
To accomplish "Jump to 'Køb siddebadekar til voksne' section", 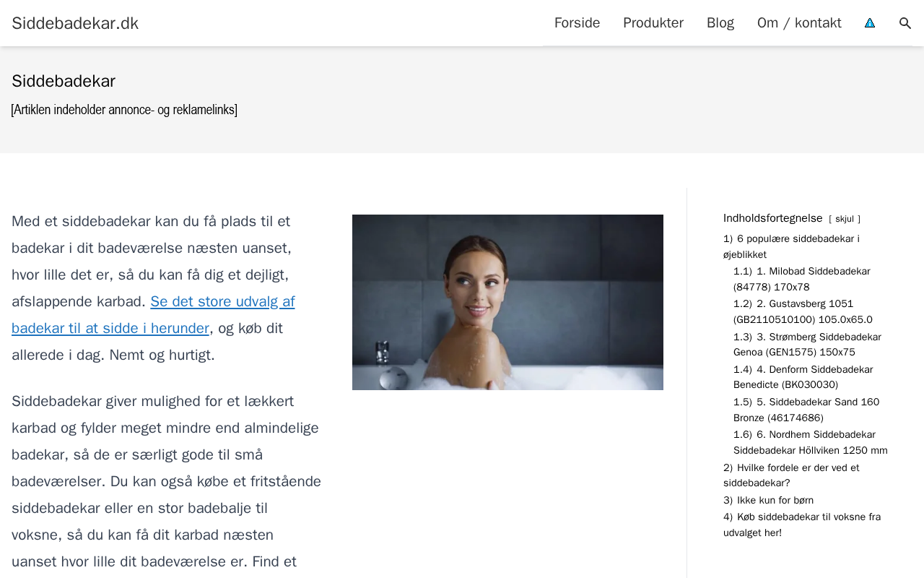I will pyautogui.click(x=802, y=525).
